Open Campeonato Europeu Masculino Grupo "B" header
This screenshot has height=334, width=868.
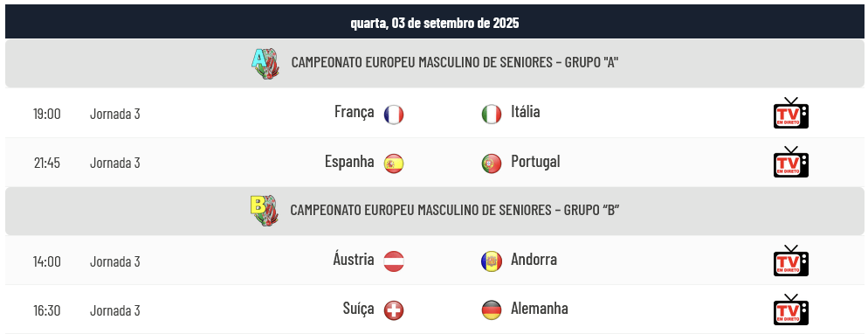tap(435, 211)
